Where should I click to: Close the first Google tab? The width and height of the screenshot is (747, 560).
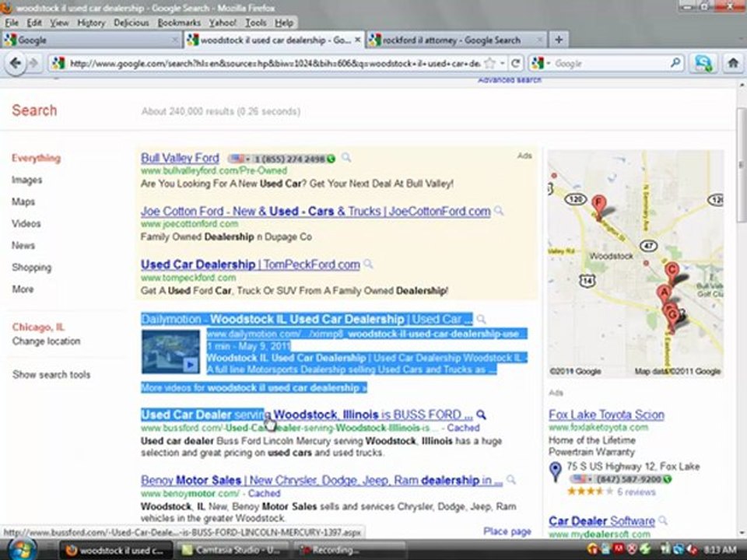pos(175,40)
